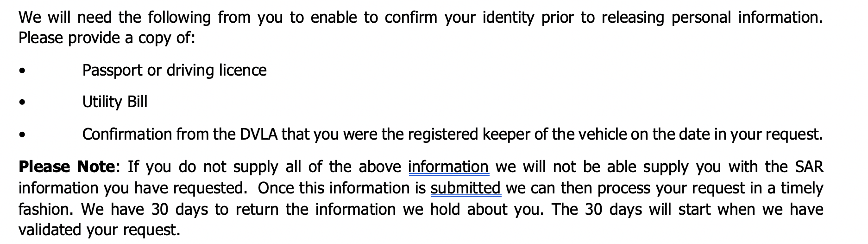Click the bullet before Utility Bill
The height and width of the screenshot is (244, 868).
click(22, 103)
